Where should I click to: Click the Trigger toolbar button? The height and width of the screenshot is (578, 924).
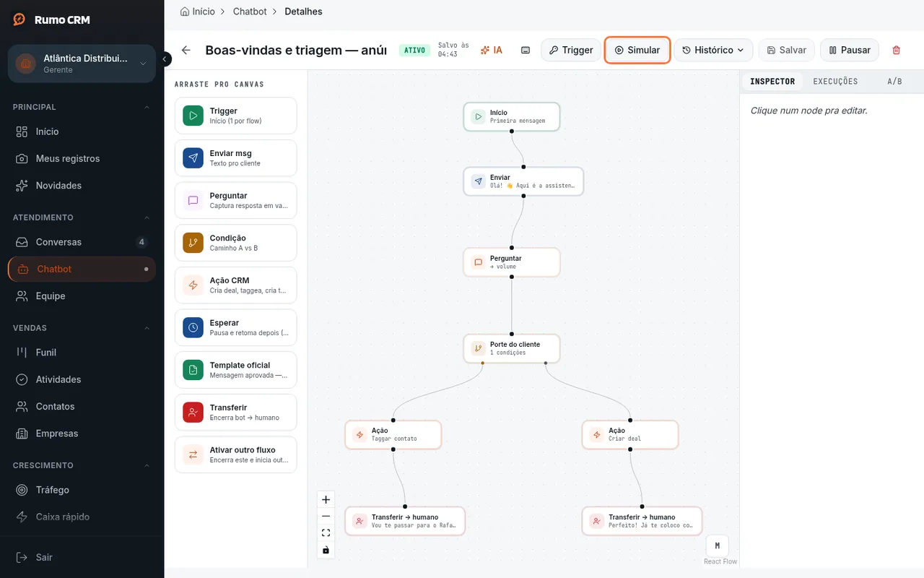pos(571,50)
